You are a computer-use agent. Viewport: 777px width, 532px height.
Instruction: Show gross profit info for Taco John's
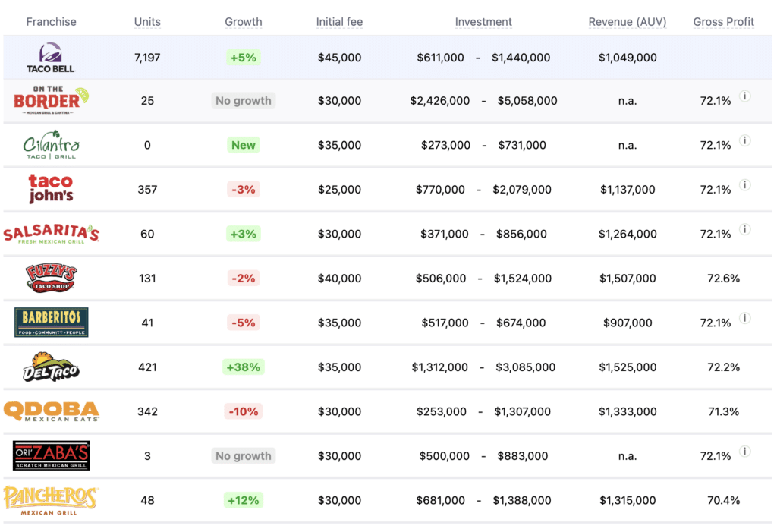745,185
